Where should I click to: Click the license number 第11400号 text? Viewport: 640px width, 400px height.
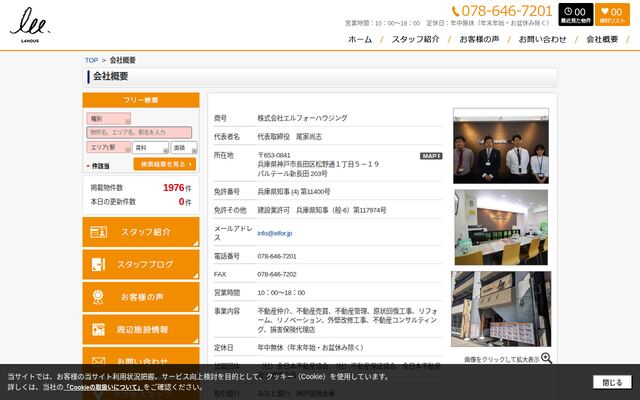(315, 191)
